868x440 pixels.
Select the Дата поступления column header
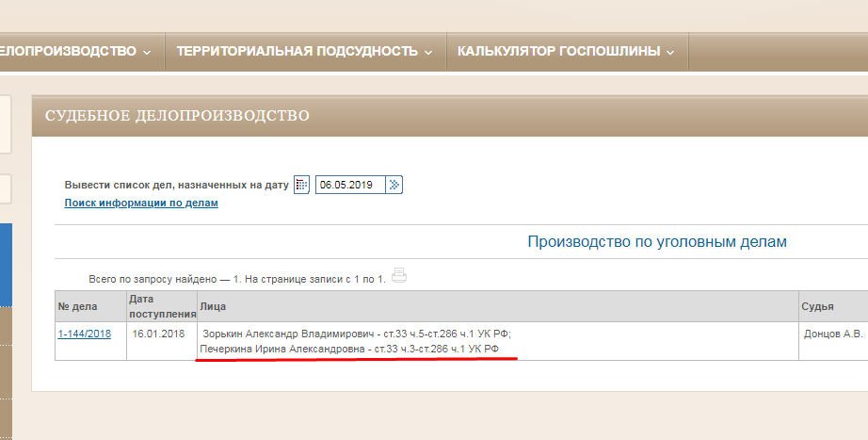[x=162, y=306]
